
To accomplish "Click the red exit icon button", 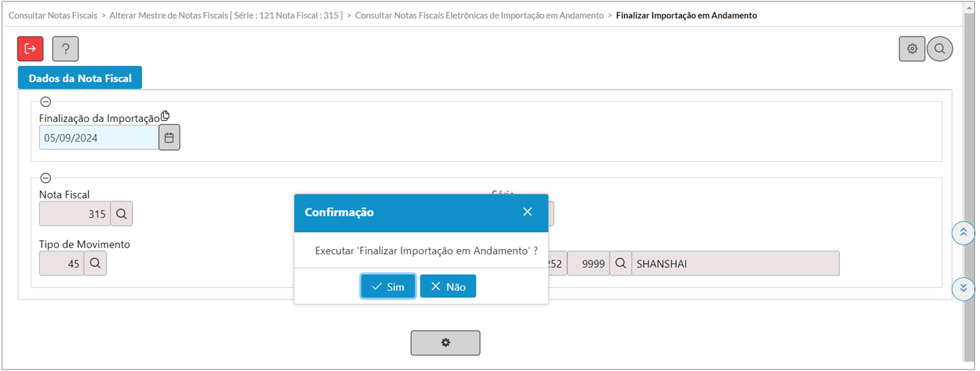I will click(30, 48).
